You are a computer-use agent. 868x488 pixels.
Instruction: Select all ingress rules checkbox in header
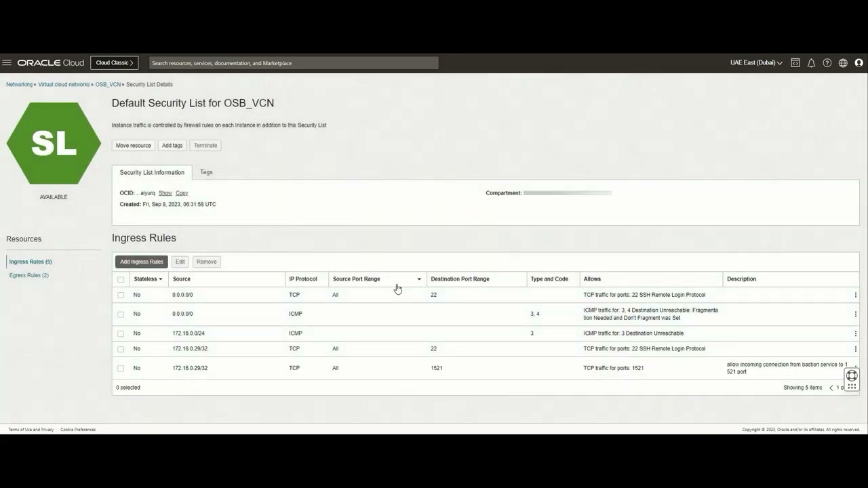[121, 279]
